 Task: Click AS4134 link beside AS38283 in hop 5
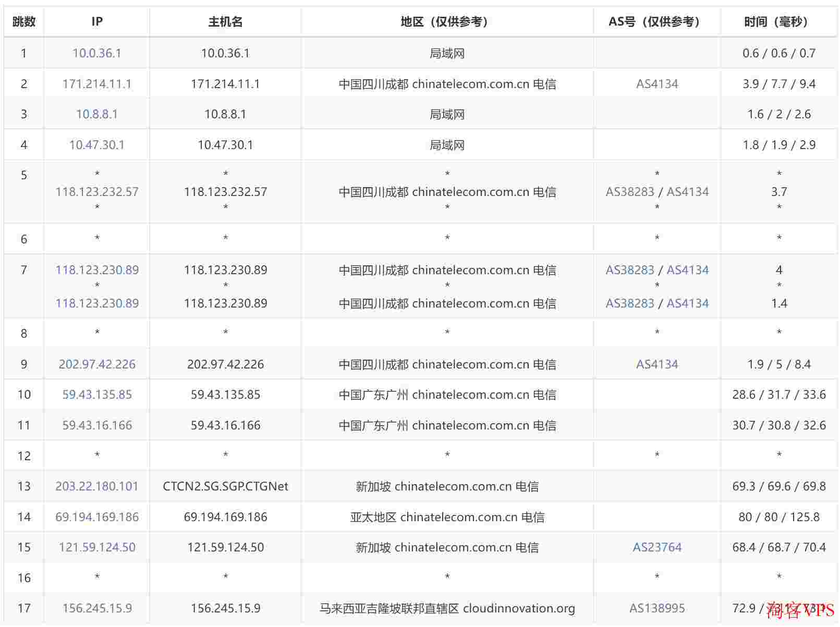point(688,192)
